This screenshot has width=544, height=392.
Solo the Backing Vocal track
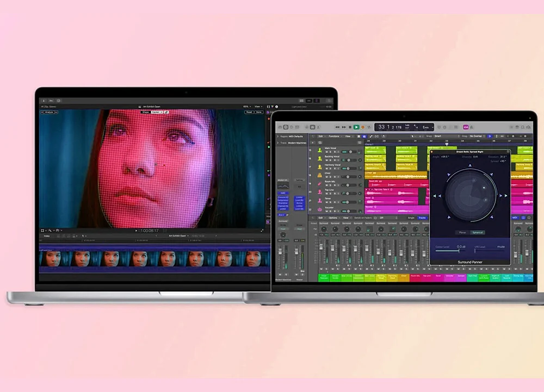(x=330, y=160)
